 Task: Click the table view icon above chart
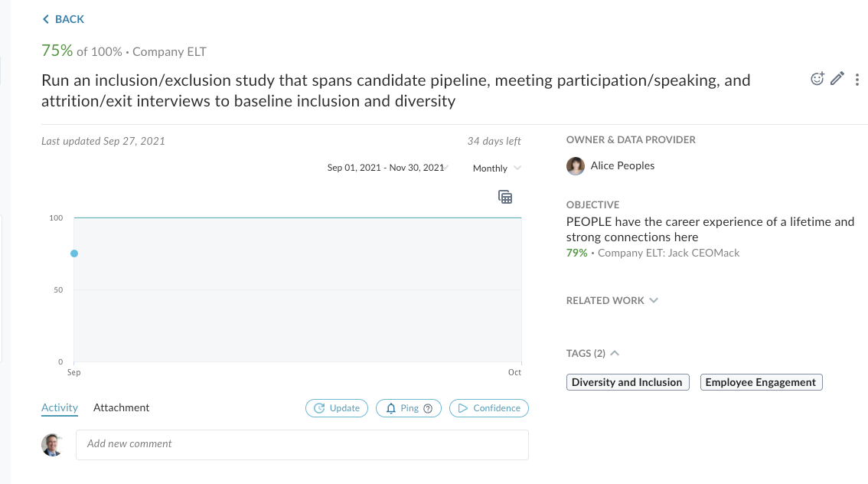point(505,197)
